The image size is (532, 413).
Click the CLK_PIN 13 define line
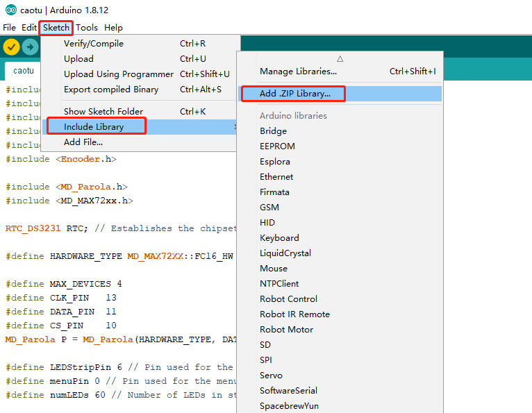coord(61,298)
